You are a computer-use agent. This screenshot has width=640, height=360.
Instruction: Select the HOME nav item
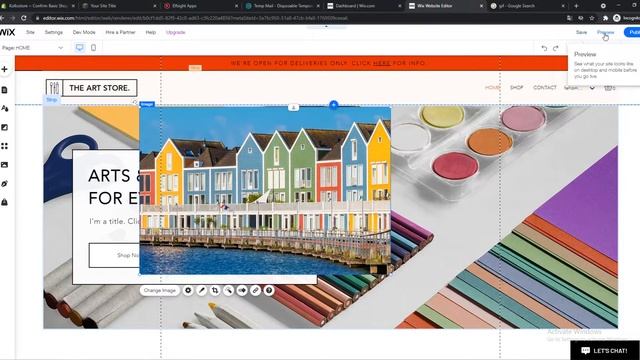(x=492, y=87)
